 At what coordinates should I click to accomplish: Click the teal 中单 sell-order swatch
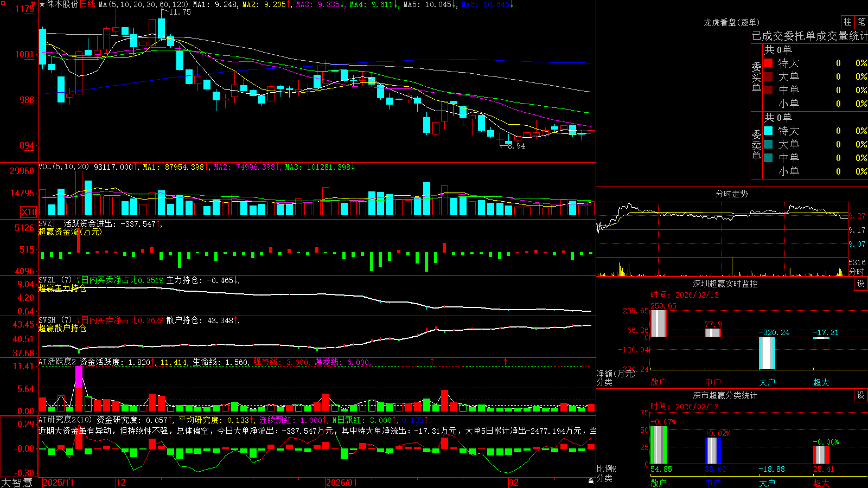coord(768,158)
